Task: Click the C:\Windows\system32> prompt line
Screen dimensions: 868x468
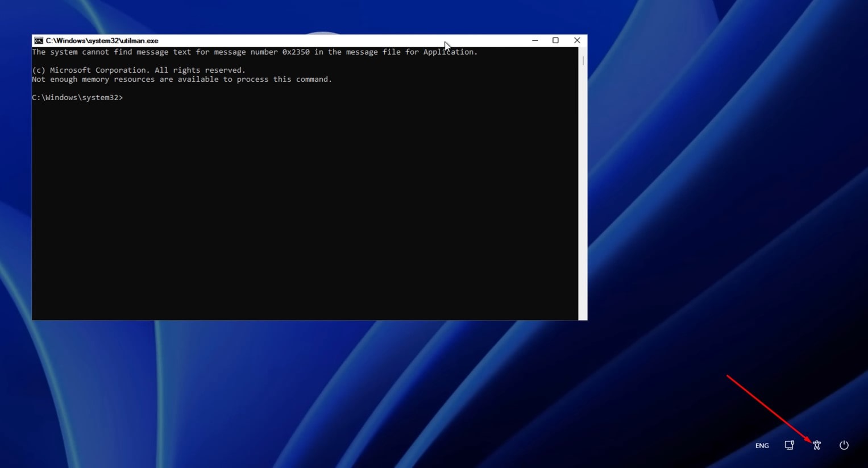Action: (x=77, y=98)
